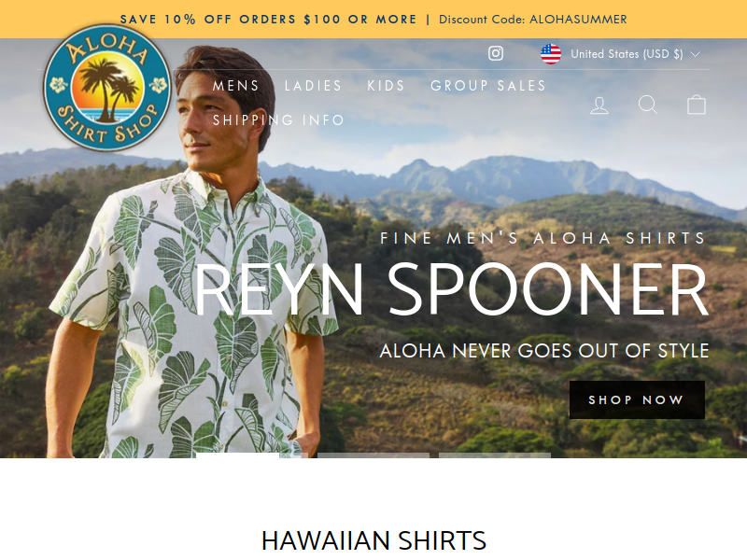The height and width of the screenshot is (560, 747).
Task: Go to Group Sales page
Action: (x=488, y=86)
